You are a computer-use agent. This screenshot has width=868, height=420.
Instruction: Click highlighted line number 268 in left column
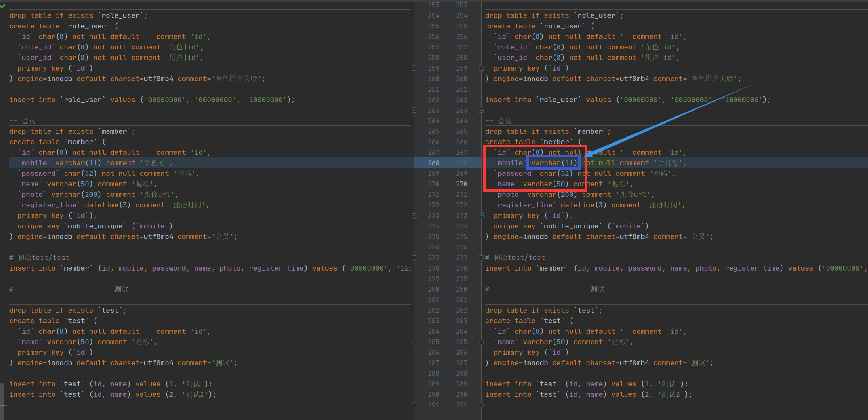(x=433, y=163)
